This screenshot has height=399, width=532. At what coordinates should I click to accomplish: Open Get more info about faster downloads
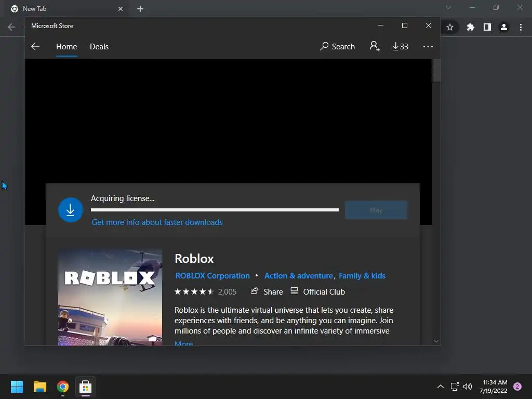157,222
